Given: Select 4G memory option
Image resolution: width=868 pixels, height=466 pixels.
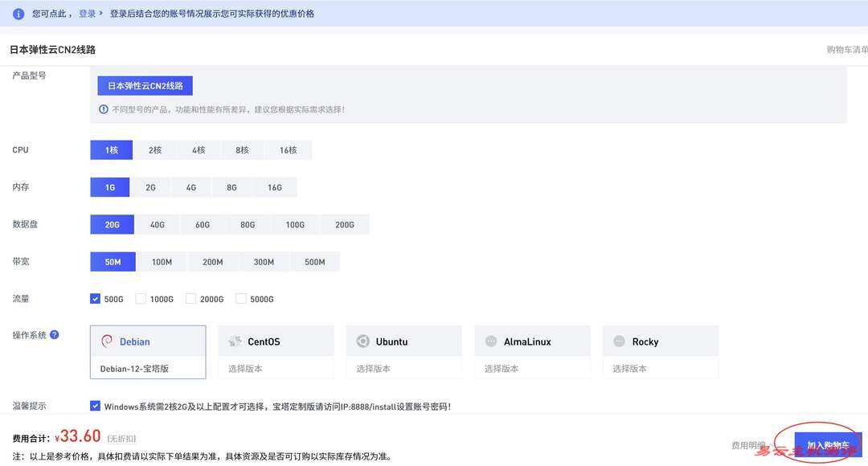Looking at the screenshot, I should [191, 187].
